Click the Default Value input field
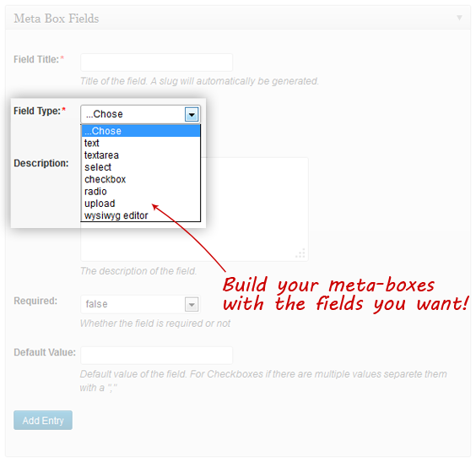Screen dimensions: 476x462 (156, 355)
